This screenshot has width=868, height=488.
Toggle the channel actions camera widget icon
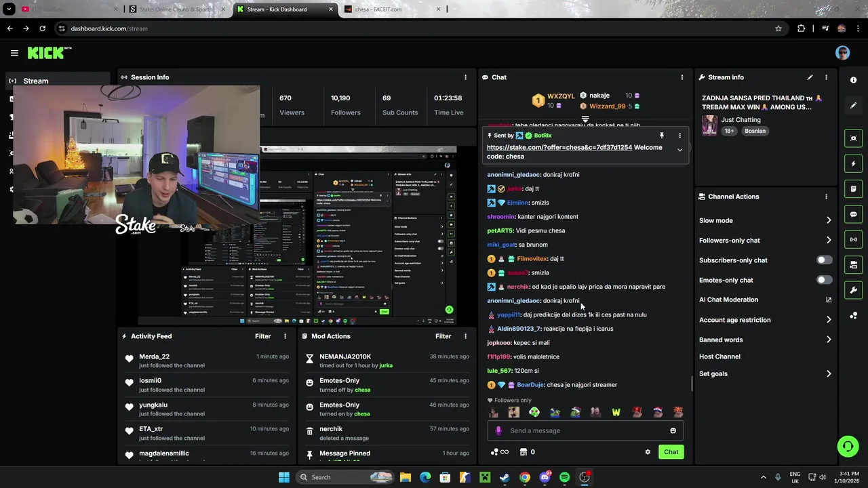853,264
